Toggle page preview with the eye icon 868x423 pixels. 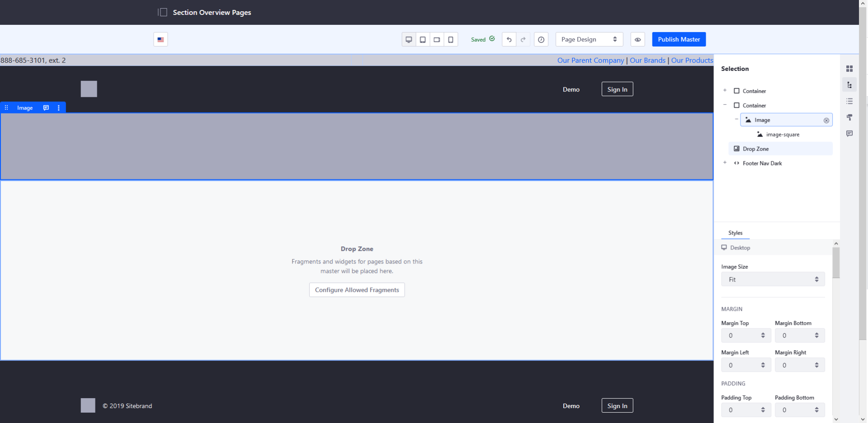[637, 40]
